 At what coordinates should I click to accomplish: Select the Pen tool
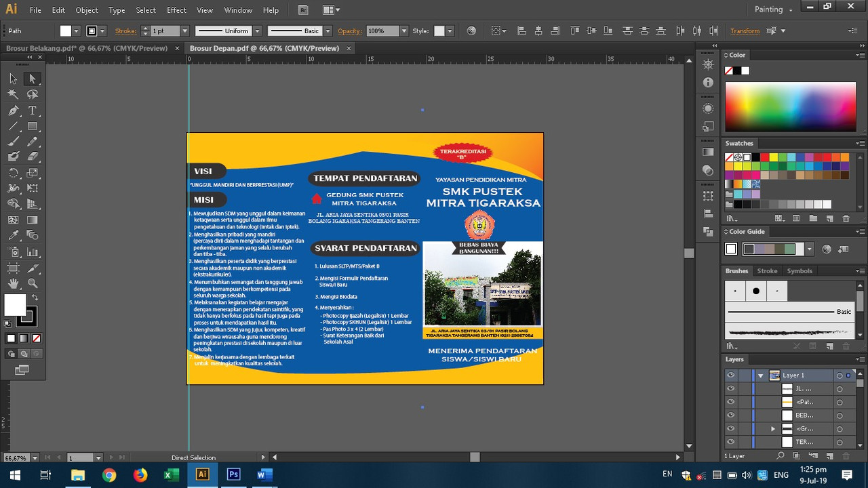tap(14, 110)
